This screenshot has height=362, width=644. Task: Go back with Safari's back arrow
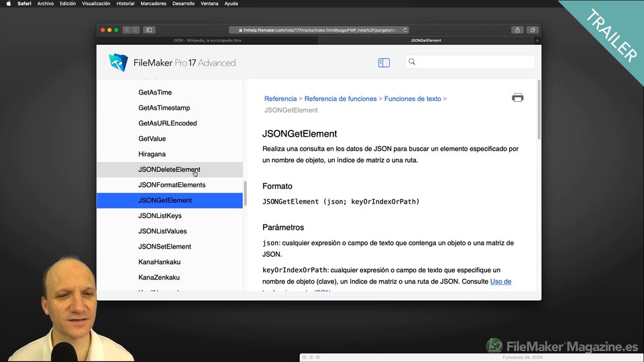pyautogui.click(x=127, y=30)
